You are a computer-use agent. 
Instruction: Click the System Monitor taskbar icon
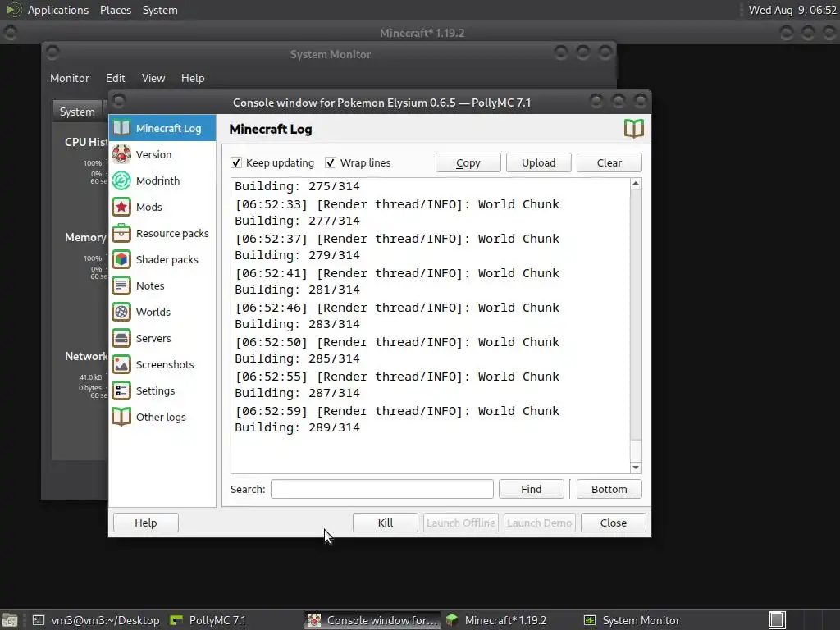click(x=590, y=620)
